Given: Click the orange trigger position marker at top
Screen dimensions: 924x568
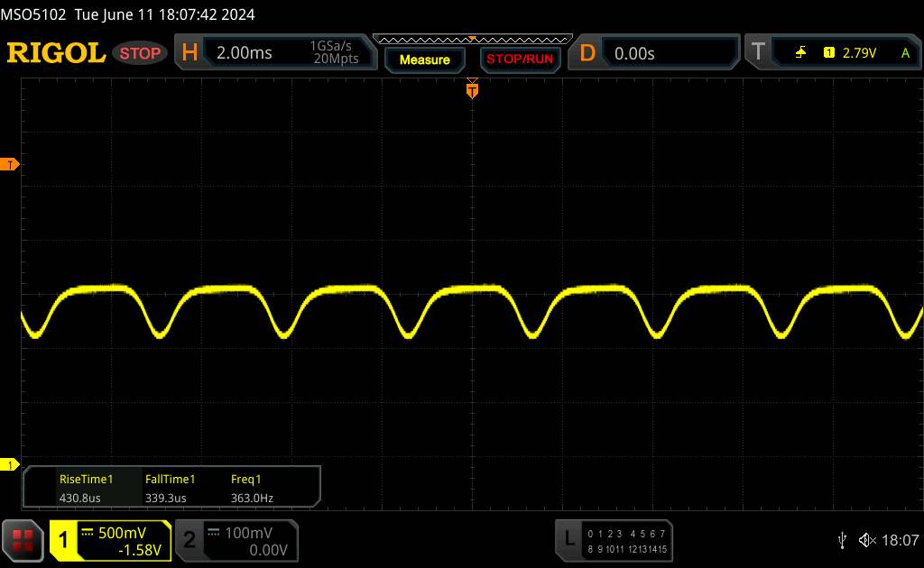Looking at the screenshot, I should click(472, 89).
